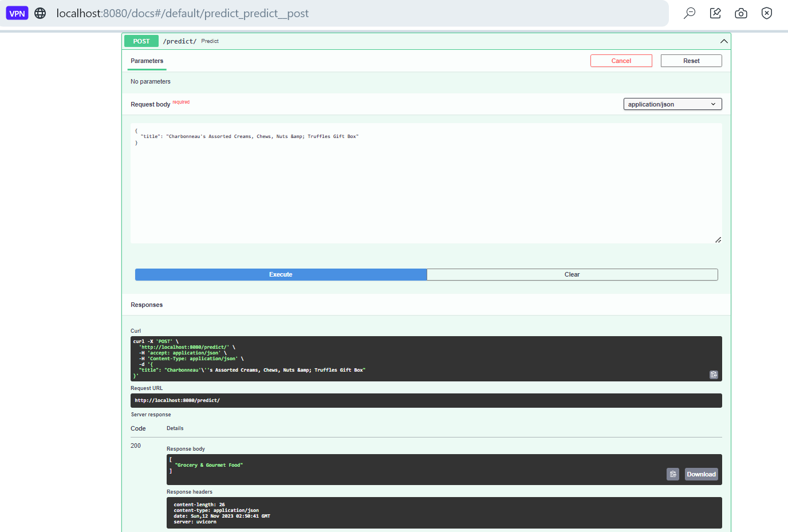Click the edit page note icon
Viewport: 788px width, 532px height.
coord(715,13)
